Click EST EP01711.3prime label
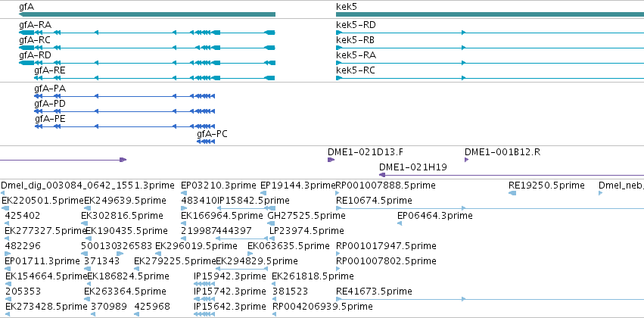Viewport: 644px width, 318px height. tap(42, 261)
